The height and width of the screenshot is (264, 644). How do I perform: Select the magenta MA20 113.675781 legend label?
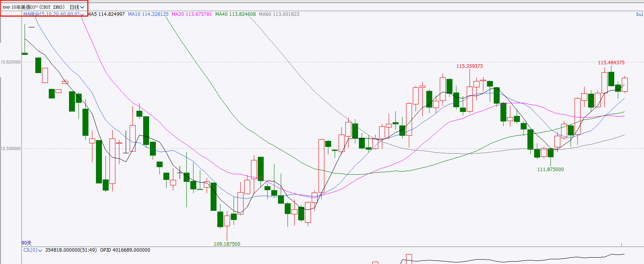(192, 14)
